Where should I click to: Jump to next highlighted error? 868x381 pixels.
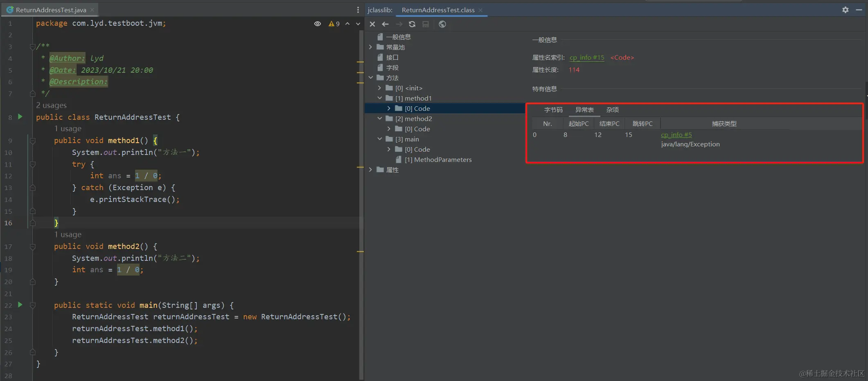[358, 24]
